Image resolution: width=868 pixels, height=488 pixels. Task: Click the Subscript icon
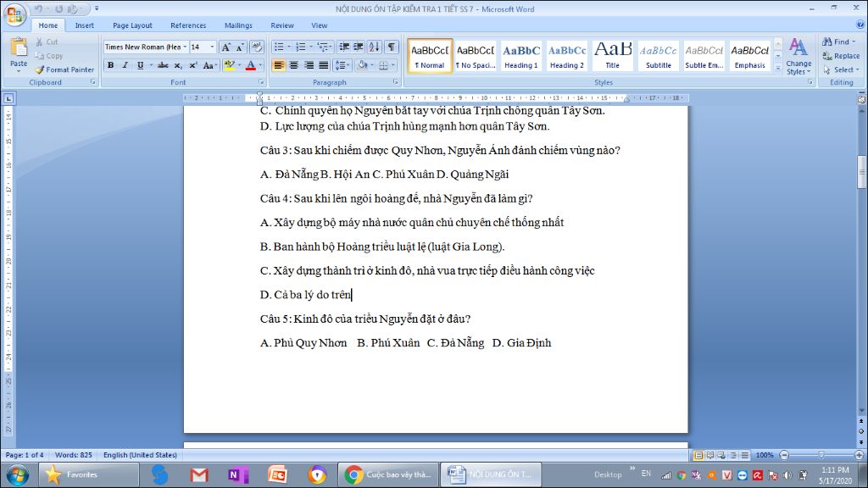coord(178,65)
